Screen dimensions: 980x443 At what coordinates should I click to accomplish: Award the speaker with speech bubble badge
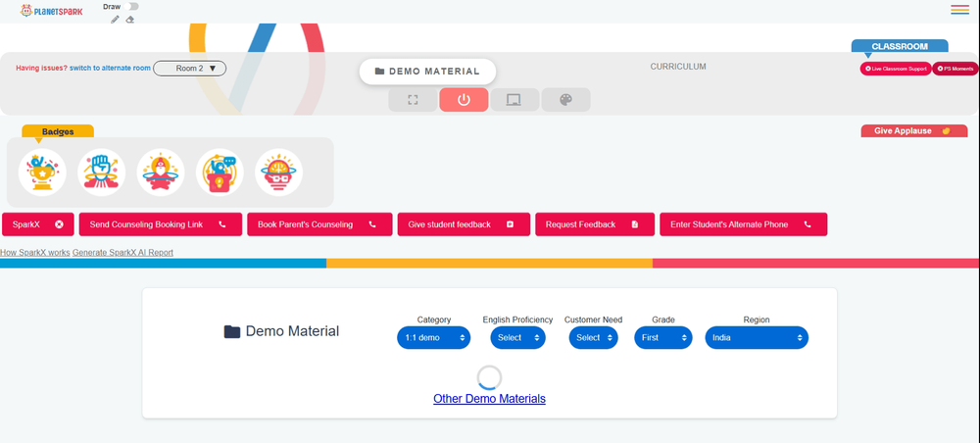[220, 172]
